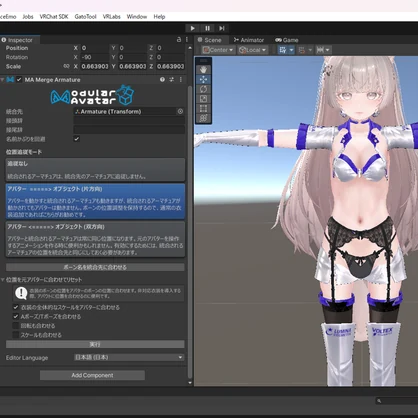Toggle the Inspector lock icon
Screen dimensions: 418x418
point(179,40)
